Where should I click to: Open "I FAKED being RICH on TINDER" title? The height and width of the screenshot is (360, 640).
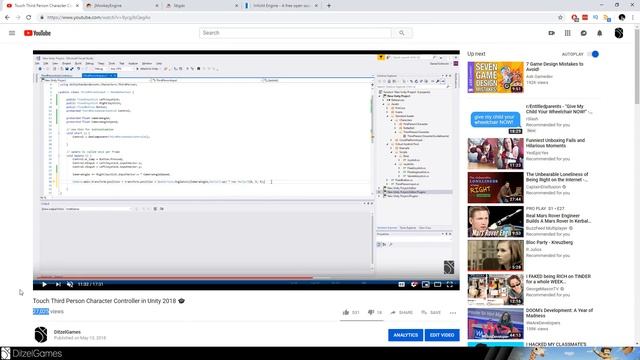[x=558, y=279]
